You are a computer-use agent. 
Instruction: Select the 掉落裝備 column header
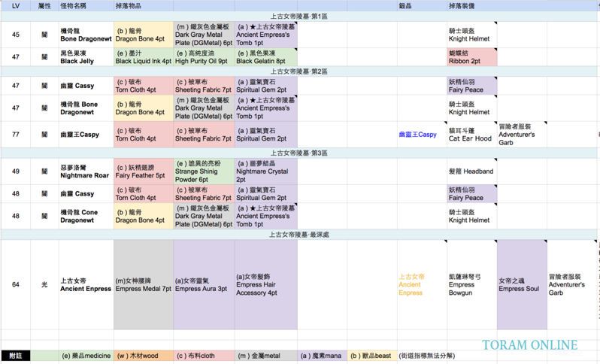coord(472,6)
